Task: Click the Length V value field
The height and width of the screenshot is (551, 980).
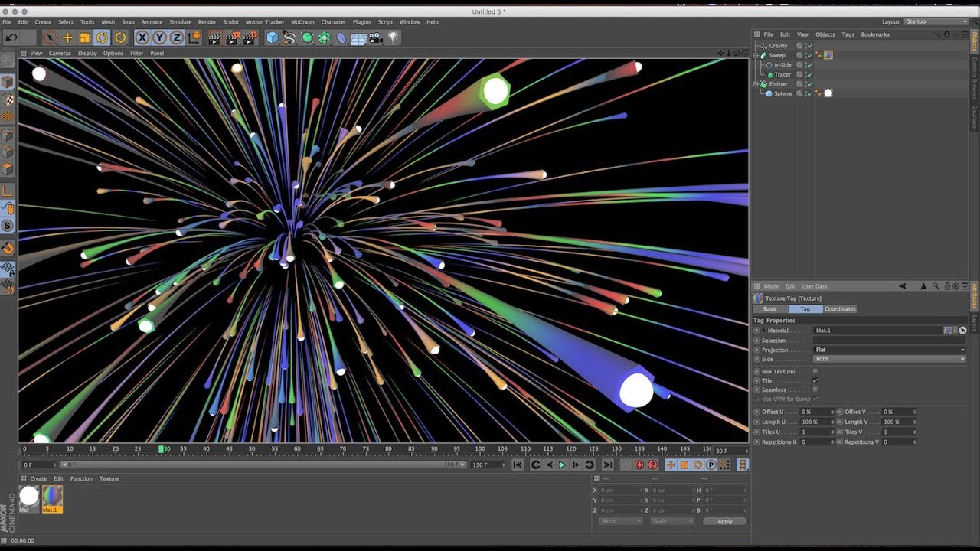Action: point(899,422)
